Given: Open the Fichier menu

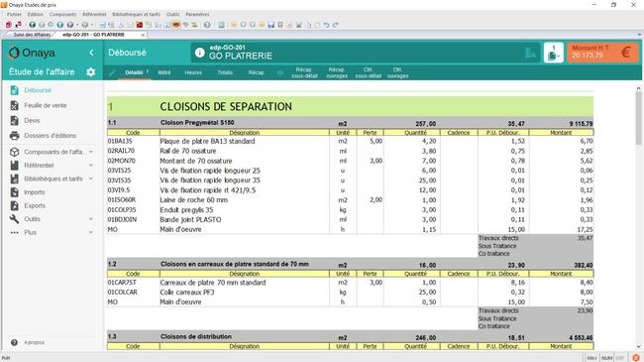Looking at the screenshot, I should [x=14, y=14].
